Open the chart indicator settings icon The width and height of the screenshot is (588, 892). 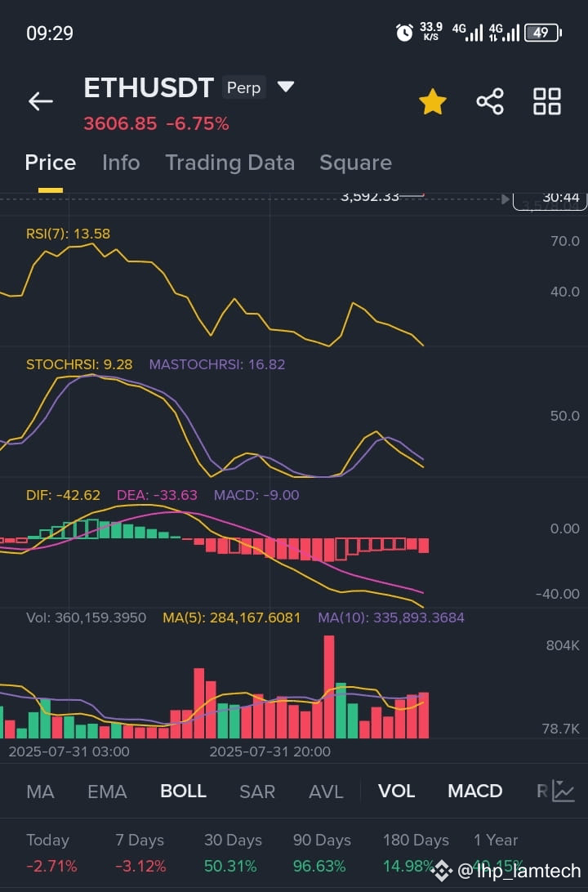tap(563, 792)
